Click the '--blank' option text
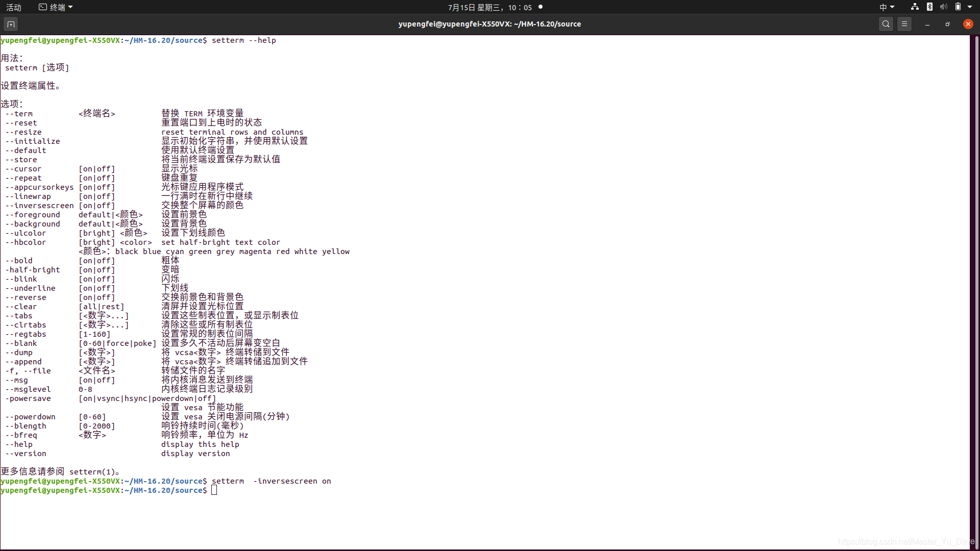980x551 pixels. [21, 343]
